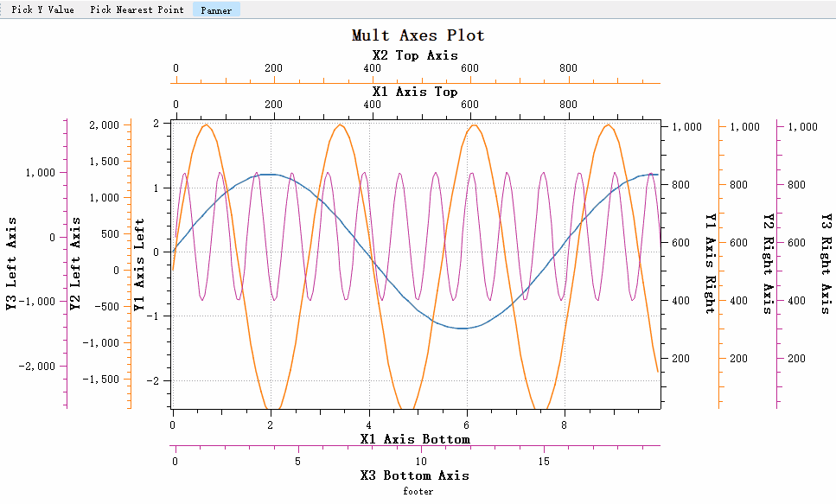Screen dimensions: 836x504
Task: Select the 'X2 Top Axis' label
Action: 415,55
